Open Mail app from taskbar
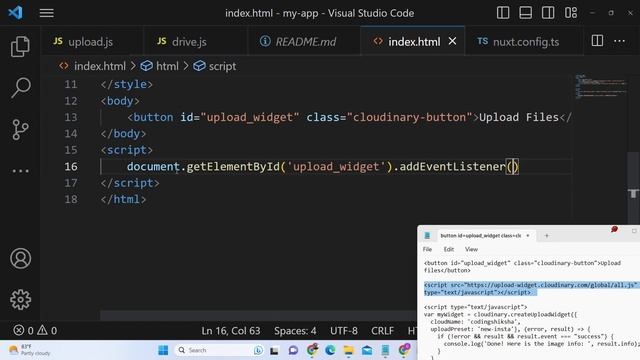The width and height of the screenshot is (640, 360). point(367,350)
